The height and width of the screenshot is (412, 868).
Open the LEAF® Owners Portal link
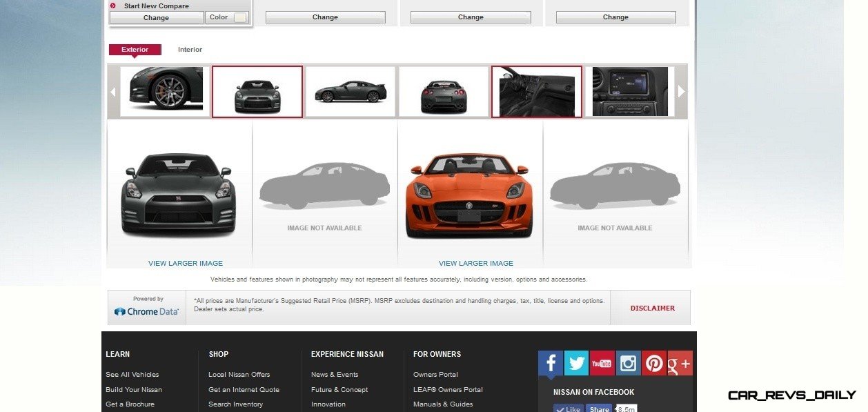(x=448, y=390)
